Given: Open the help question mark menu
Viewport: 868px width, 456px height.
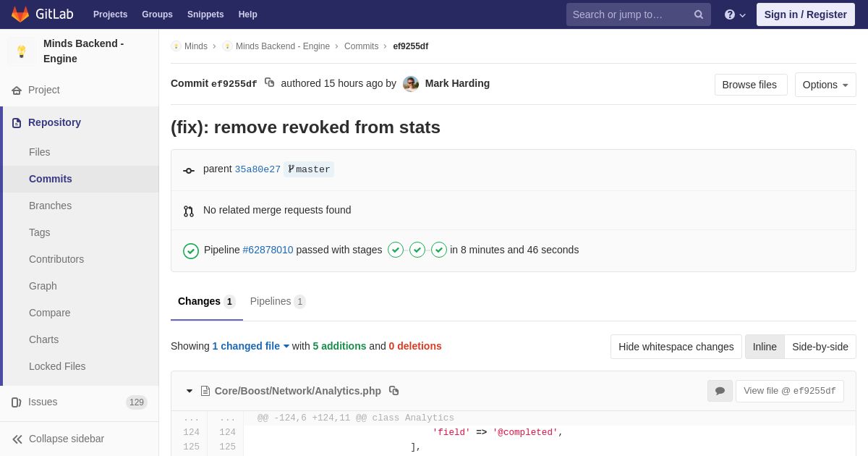Looking at the screenshot, I should (x=735, y=14).
